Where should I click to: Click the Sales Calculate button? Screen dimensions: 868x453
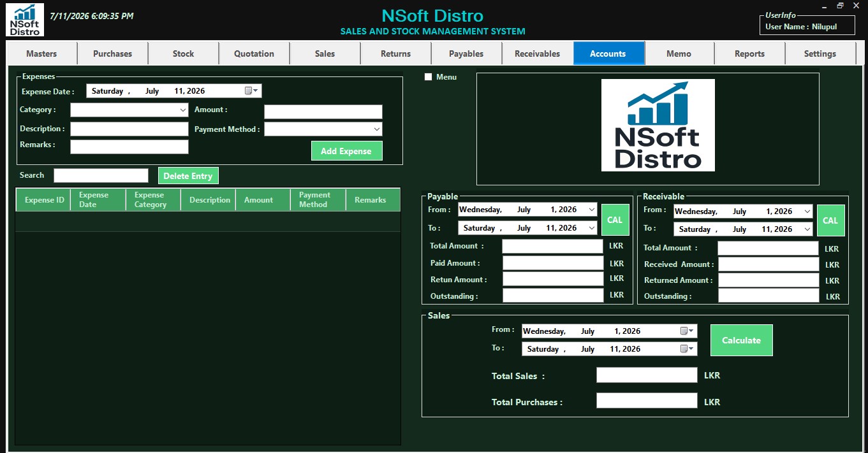(x=741, y=340)
